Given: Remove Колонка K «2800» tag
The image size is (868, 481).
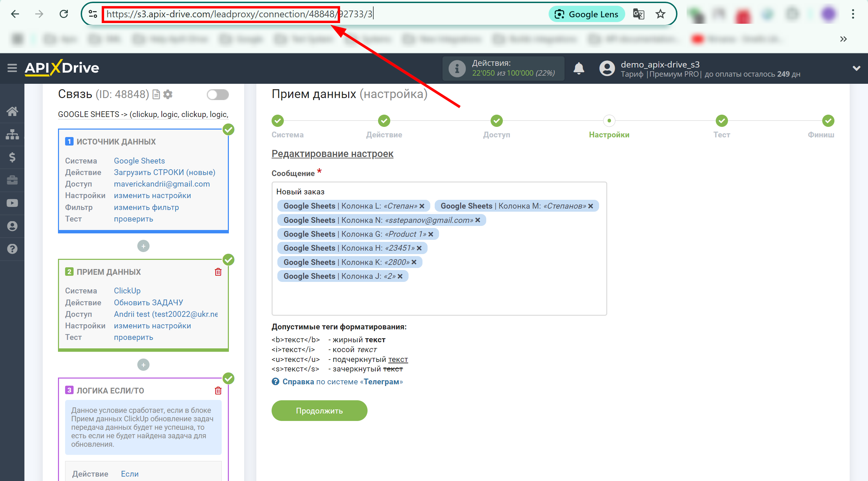Looking at the screenshot, I should [x=414, y=262].
